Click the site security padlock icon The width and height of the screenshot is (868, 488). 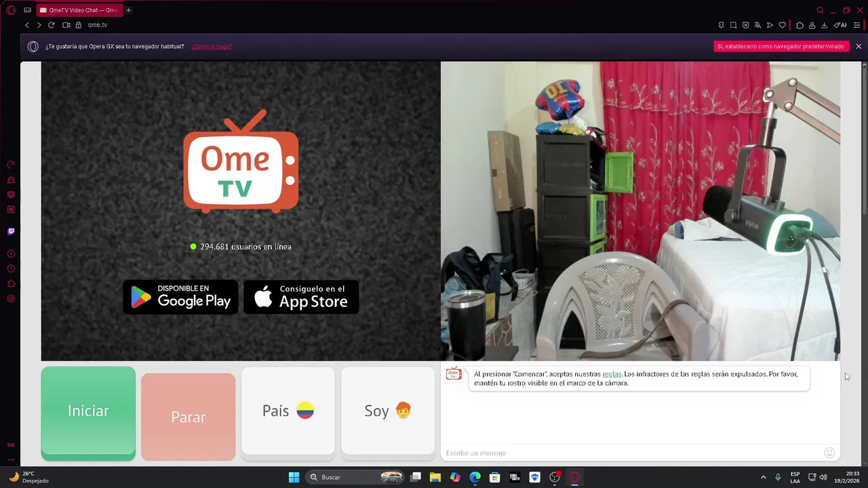[x=79, y=25]
